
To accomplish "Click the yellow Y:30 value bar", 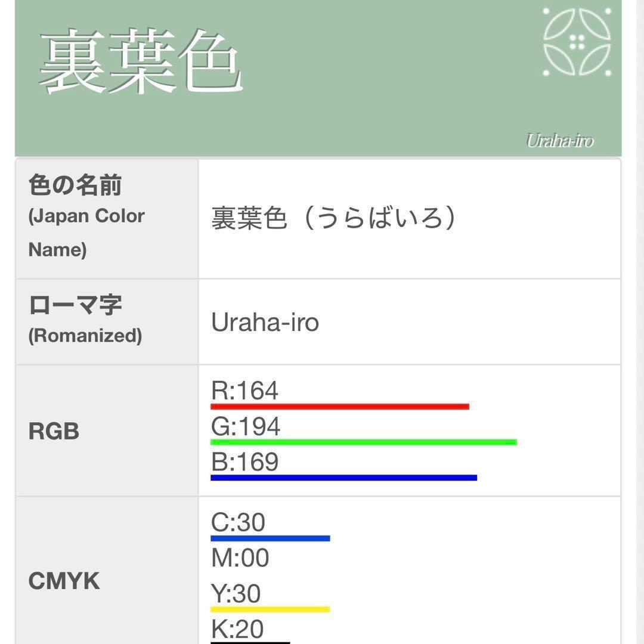I will point(270,609).
